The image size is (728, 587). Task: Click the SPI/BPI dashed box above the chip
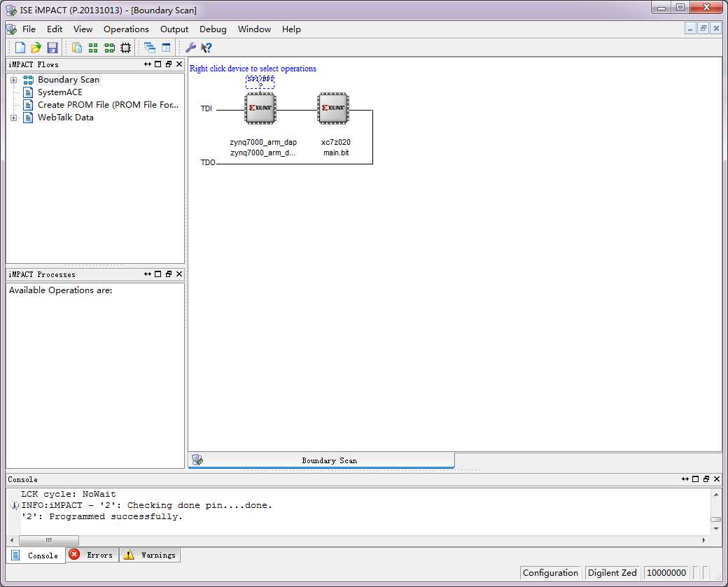(x=260, y=82)
